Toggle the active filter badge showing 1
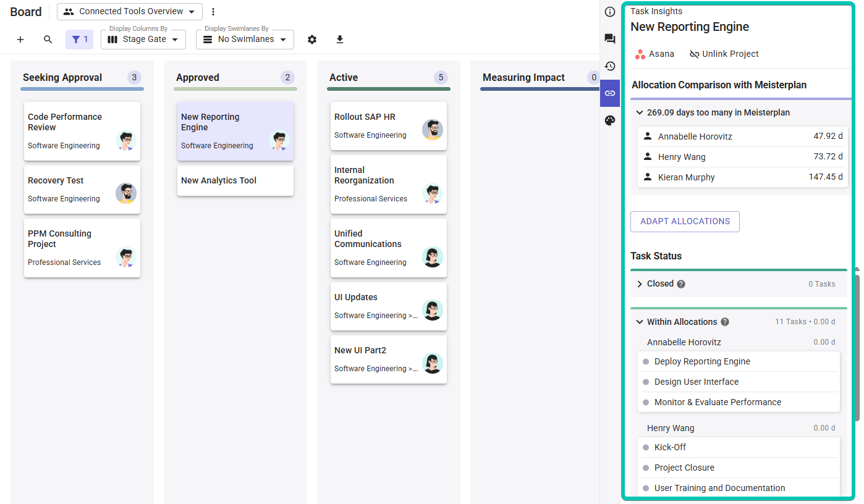Screen dimensions: 864x504 [x=79, y=39]
